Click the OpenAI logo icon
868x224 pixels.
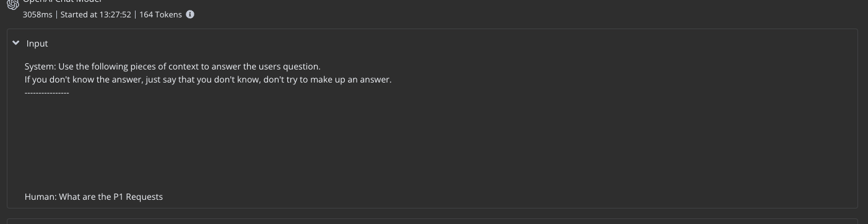(11, 2)
